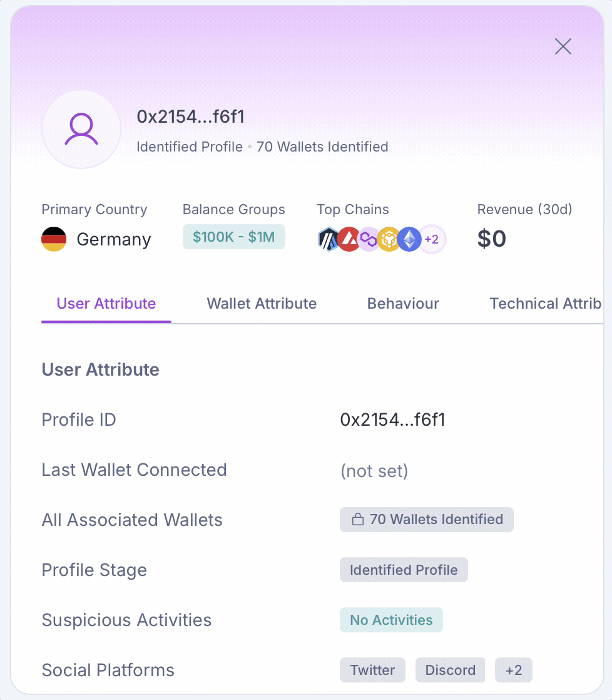Select the Ethereum icon under Top Chains
The height and width of the screenshot is (700, 612).
pyautogui.click(x=409, y=239)
